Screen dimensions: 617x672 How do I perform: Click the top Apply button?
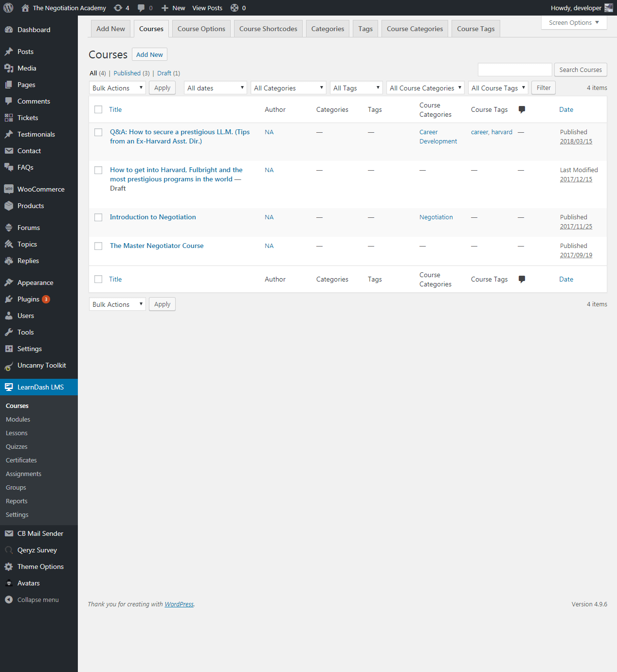tap(162, 88)
